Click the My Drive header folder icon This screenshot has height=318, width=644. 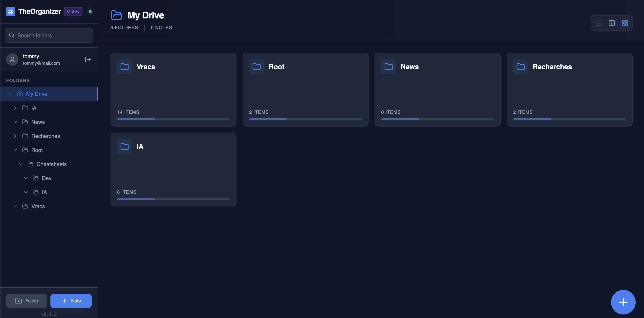(x=116, y=15)
